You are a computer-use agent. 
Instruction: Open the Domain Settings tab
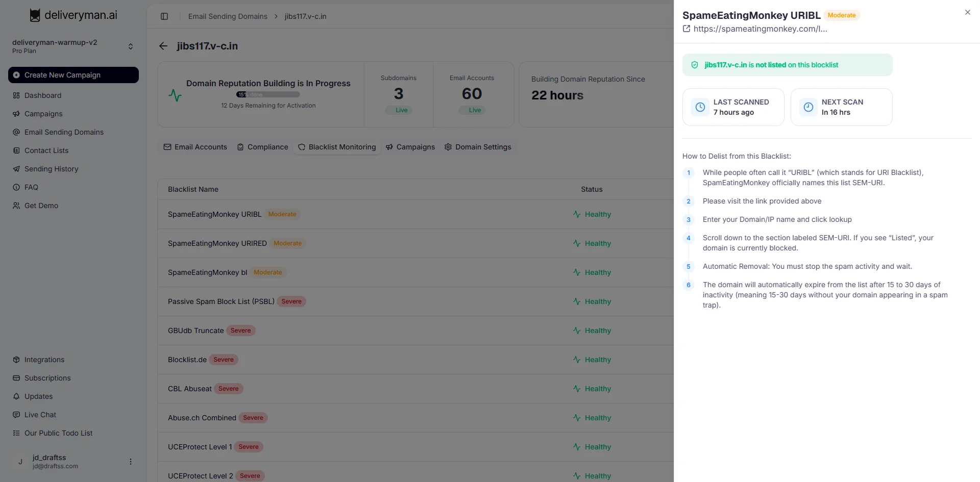(478, 147)
